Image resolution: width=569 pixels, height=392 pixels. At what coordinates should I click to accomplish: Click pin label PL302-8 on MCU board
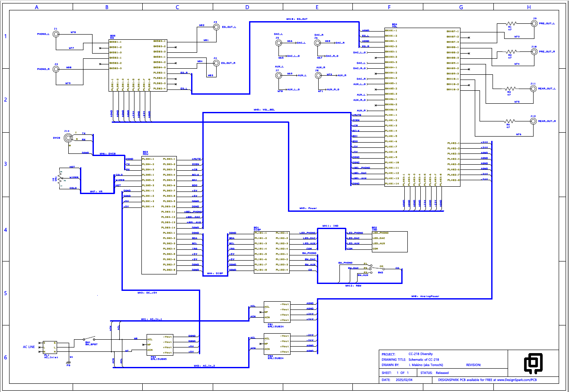coord(169,270)
